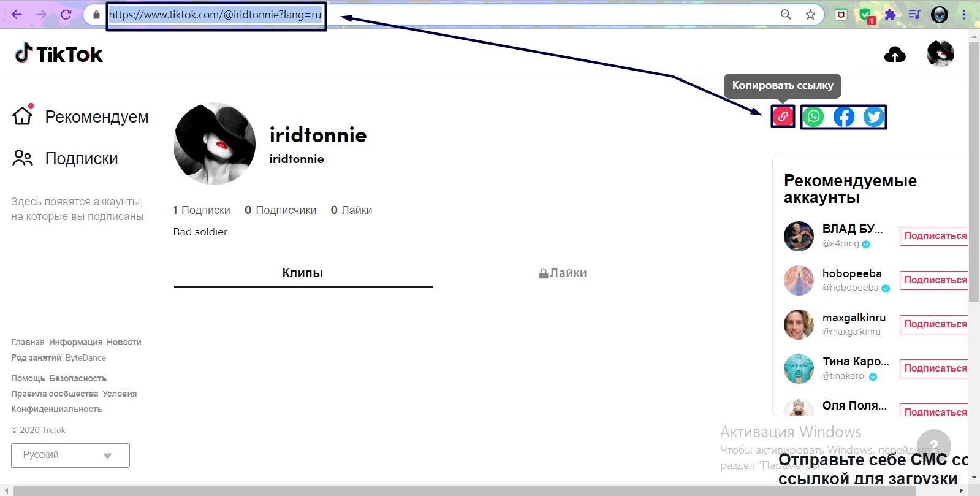View site info via padlock icon

tap(96, 15)
